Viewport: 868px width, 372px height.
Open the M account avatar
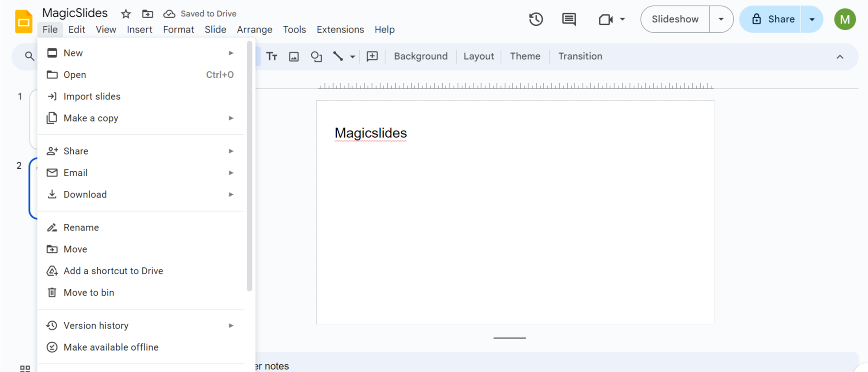tap(844, 19)
